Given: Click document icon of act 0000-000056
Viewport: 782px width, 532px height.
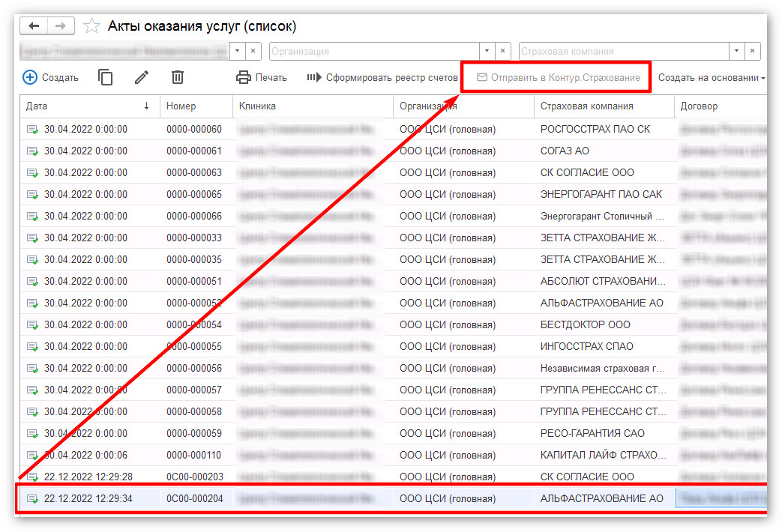Looking at the screenshot, I should click(32, 369).
